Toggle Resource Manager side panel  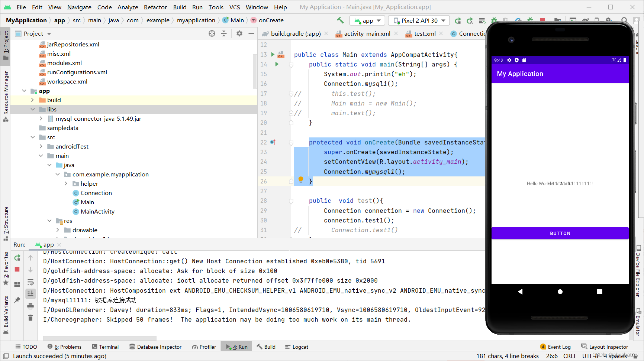point(6,97)
